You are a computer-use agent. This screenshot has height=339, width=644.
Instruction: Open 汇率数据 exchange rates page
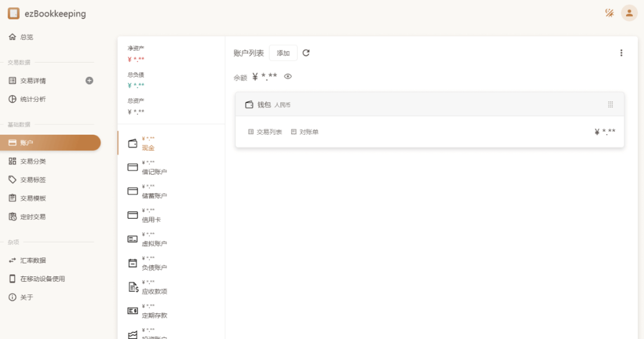(33, 260)
